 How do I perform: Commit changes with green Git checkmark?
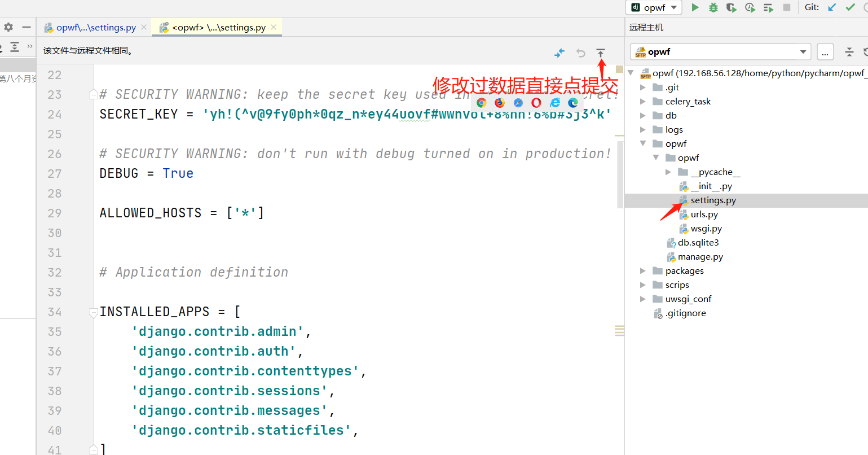click(850, 7)
